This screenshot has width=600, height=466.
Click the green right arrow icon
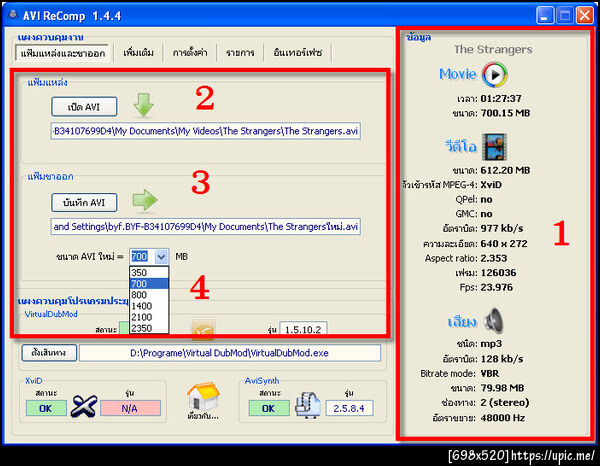[145, 200]
